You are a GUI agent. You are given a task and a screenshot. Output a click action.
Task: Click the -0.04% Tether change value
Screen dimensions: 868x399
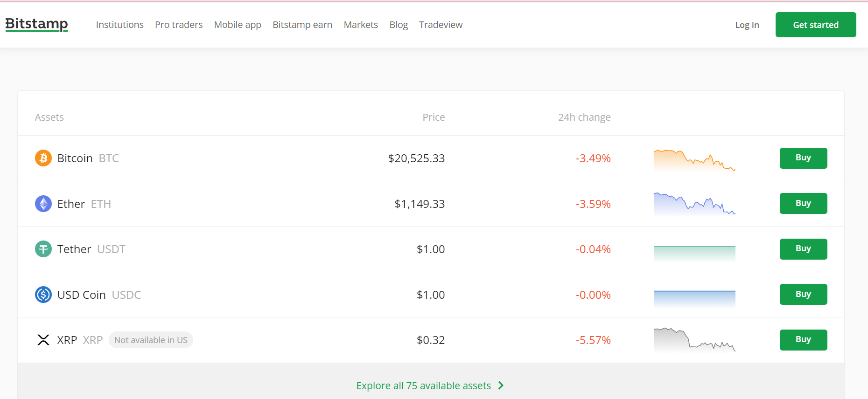coord(593,249)
